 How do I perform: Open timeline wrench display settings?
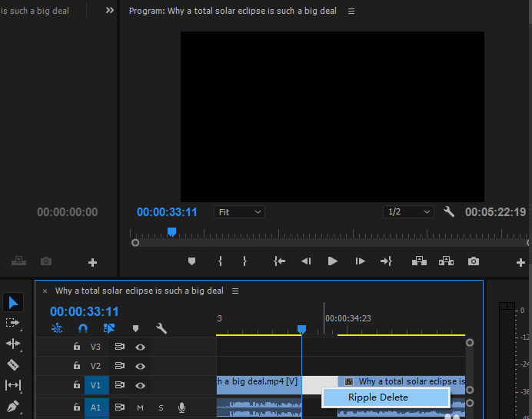pos(161,328)
